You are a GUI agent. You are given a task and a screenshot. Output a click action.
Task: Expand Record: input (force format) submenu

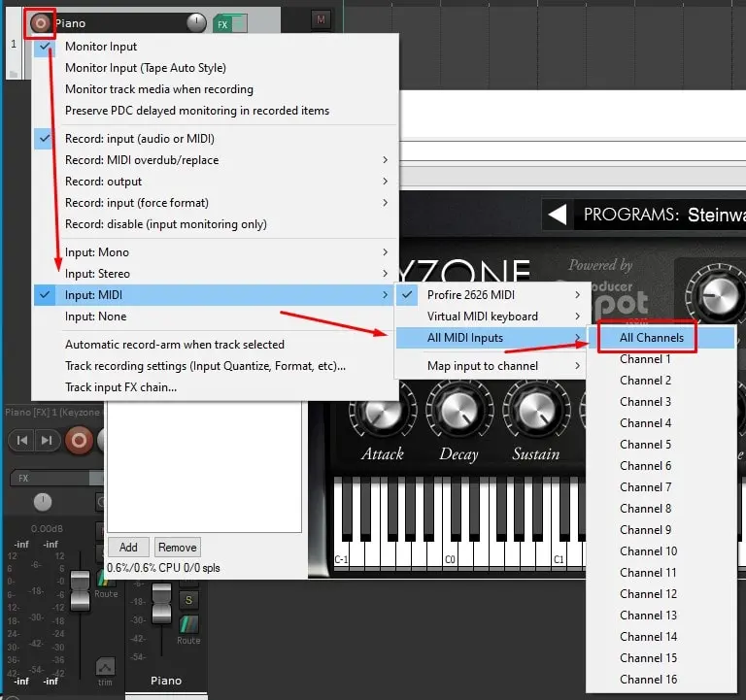point(215,203)
